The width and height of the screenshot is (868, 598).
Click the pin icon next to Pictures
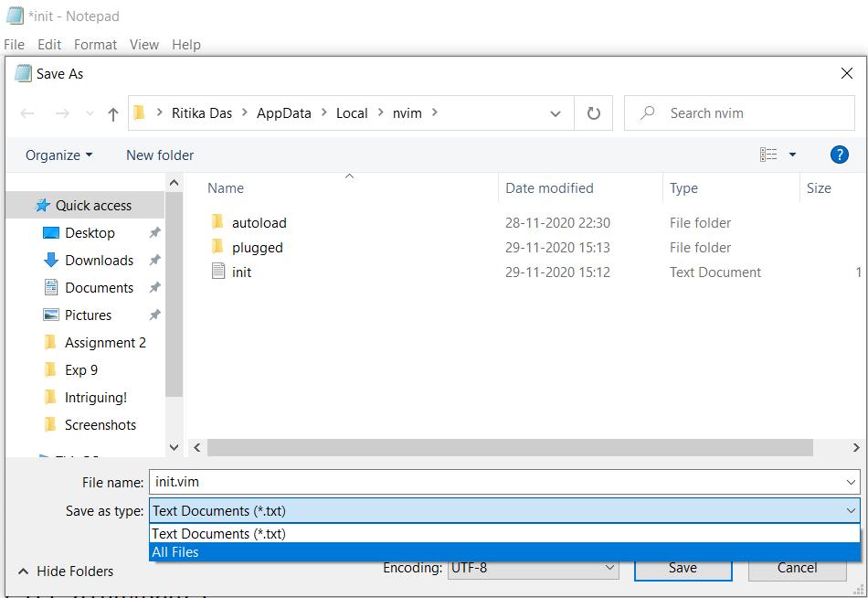154,315
